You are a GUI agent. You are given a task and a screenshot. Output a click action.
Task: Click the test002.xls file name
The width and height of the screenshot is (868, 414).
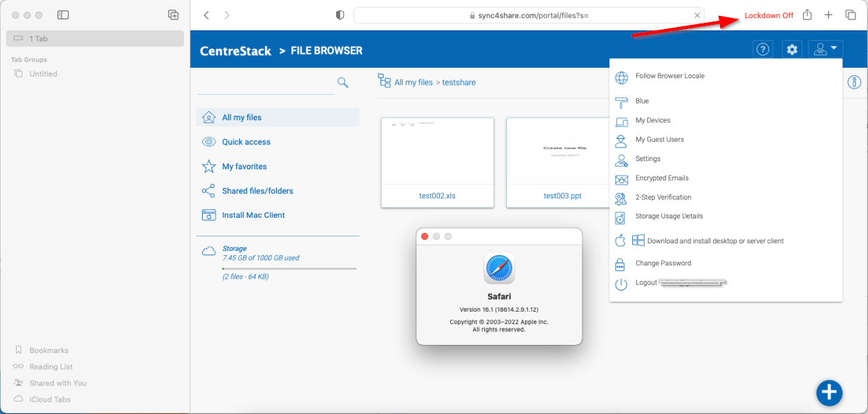[x=437, y=196]
